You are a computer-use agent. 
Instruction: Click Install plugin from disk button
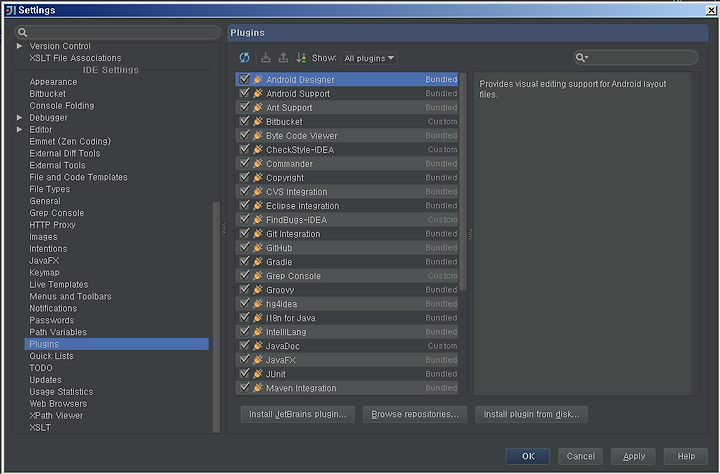point(532,414)
